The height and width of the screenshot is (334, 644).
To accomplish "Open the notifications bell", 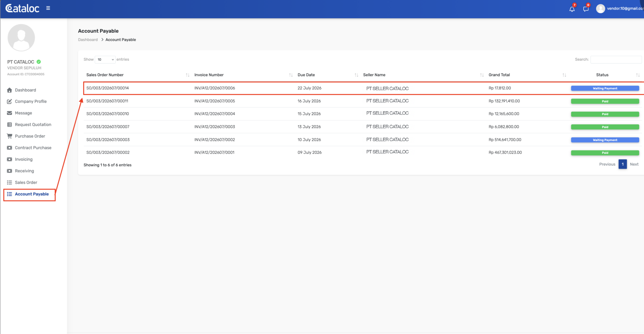I will (x=572, y=9).
